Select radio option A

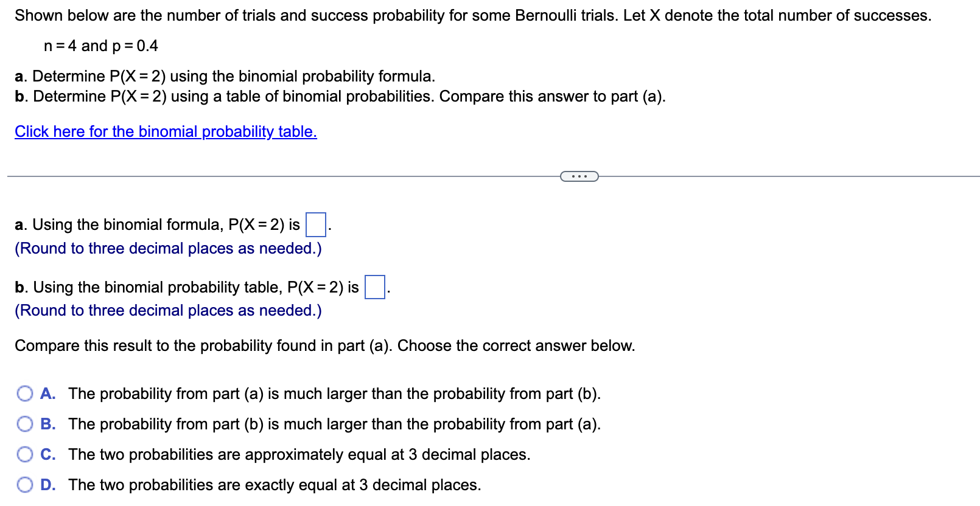pos(25,393)
